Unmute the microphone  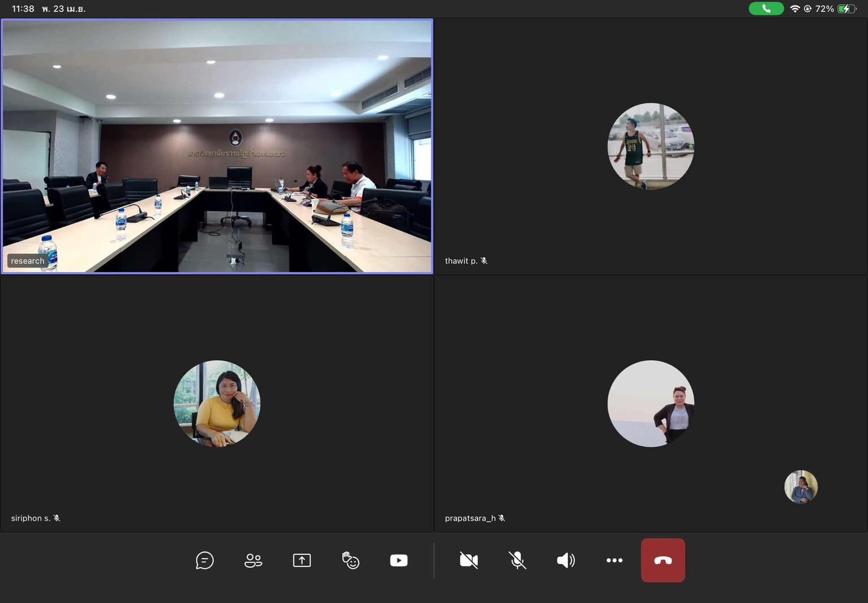tap(517, 560)
